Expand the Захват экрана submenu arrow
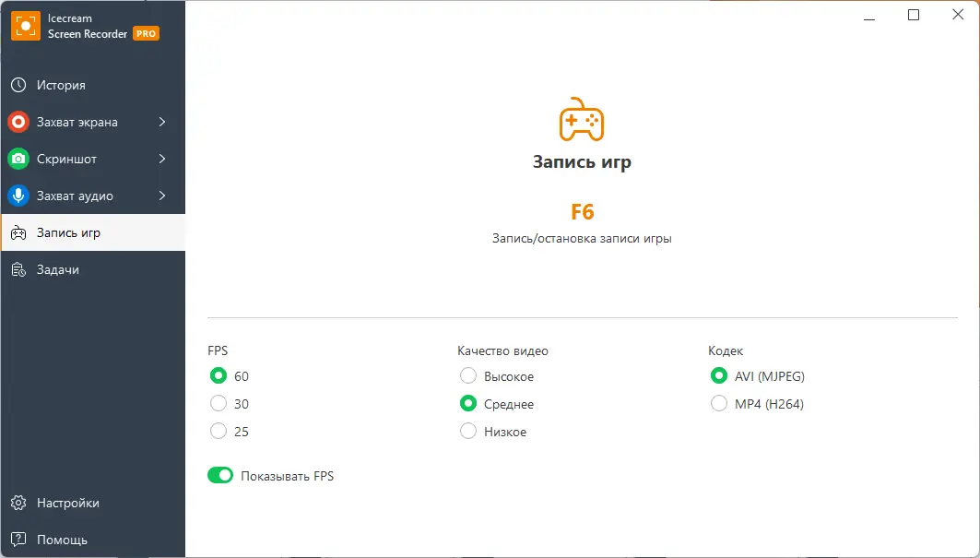 [162, 122]
